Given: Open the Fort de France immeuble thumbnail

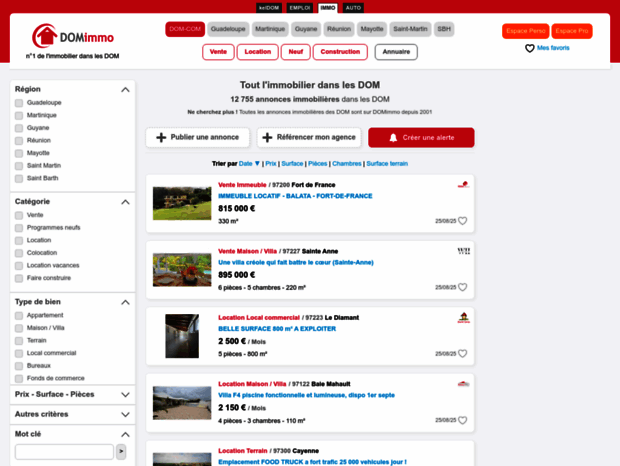Looking at the screenshot, I should [x=182, y=203].
